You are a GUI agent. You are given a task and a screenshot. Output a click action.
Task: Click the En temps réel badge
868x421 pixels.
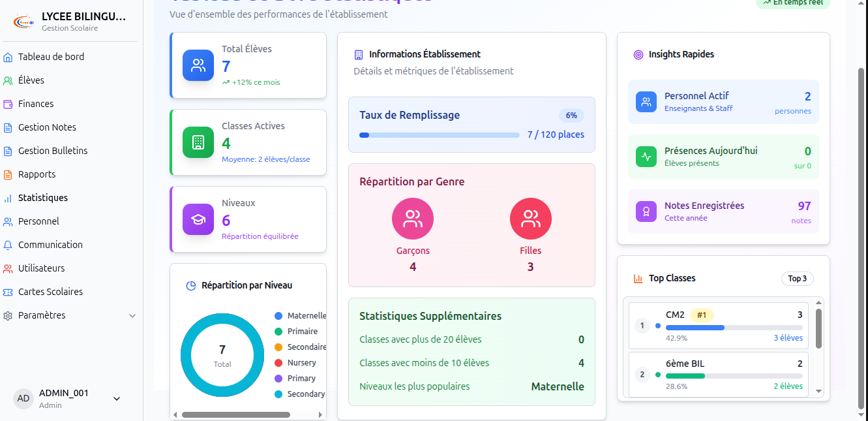tap(793, 3)
